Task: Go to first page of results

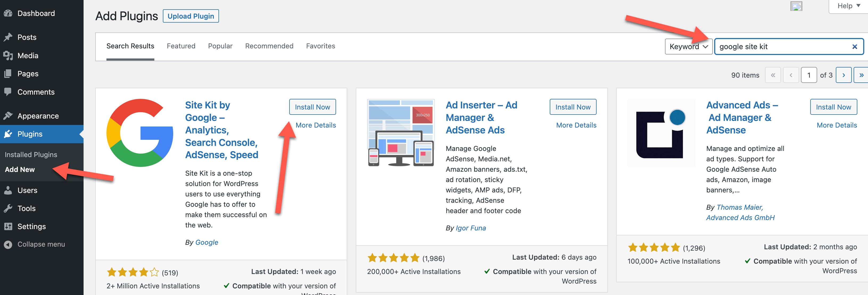Action: [x=773, y=75]
